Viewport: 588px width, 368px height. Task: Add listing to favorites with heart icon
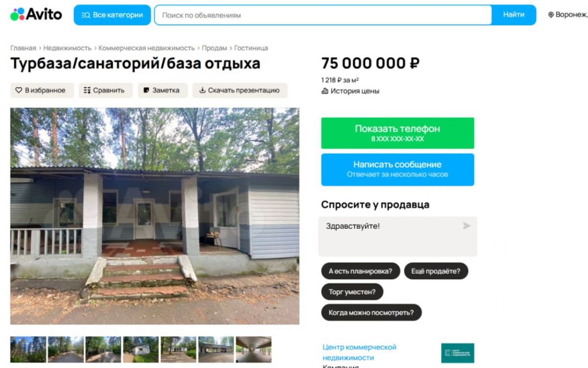pyautogui.click(x=42, y=90)
